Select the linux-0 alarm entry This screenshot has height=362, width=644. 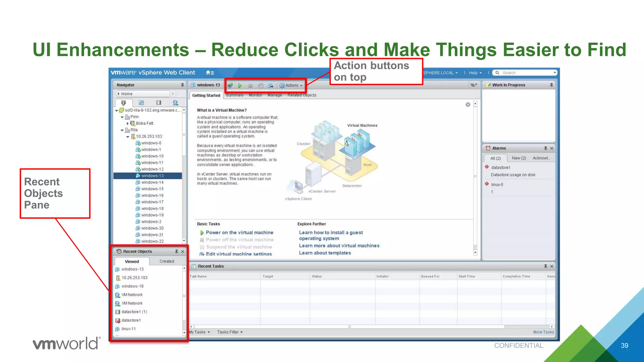(x=519, y=188)
